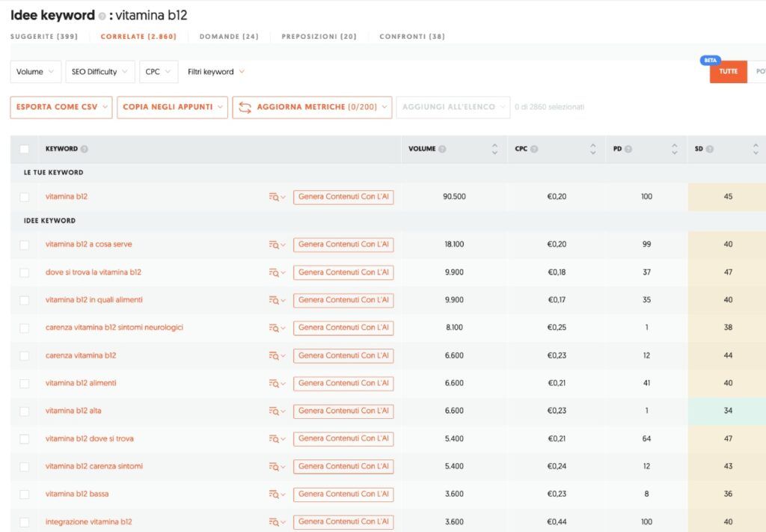Check the box for vitamina b12 in quali alimenti

[24, 301]
